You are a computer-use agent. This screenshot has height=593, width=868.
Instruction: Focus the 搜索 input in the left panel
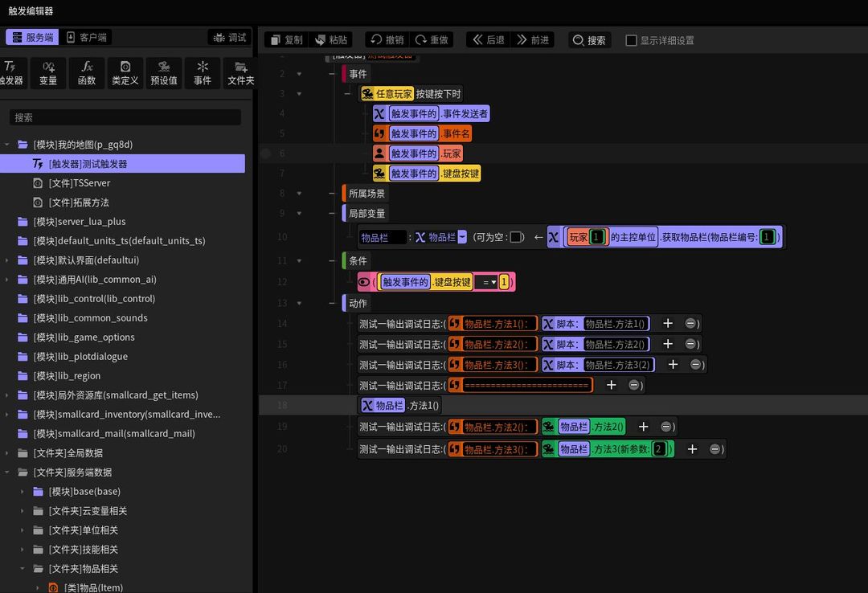[x=125, y=117]
